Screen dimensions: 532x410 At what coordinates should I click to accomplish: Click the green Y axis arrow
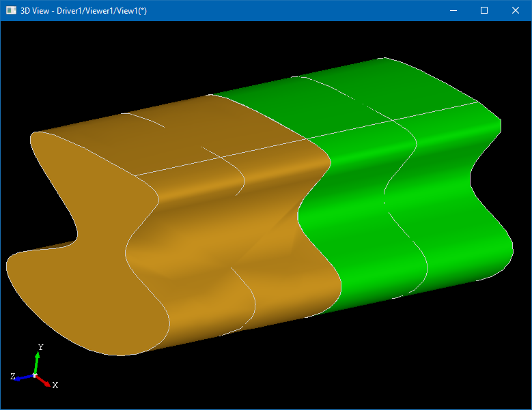coord(37,362)
